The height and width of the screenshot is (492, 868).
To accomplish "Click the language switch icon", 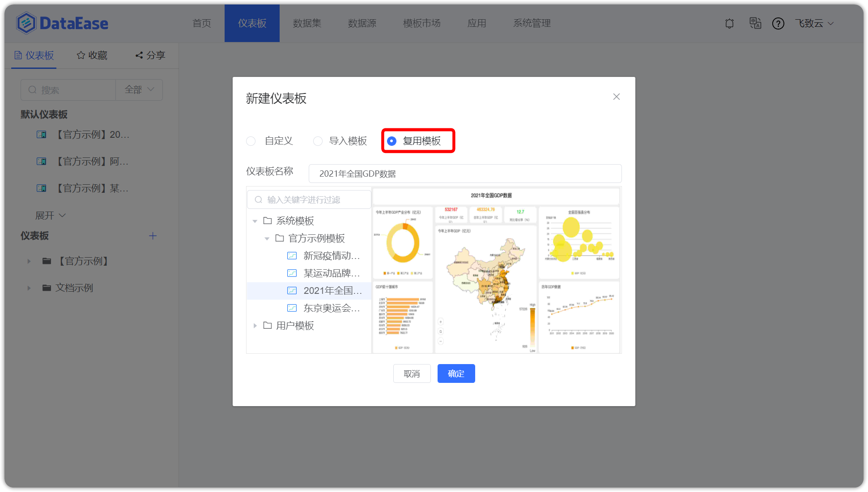I will [755, 23].
